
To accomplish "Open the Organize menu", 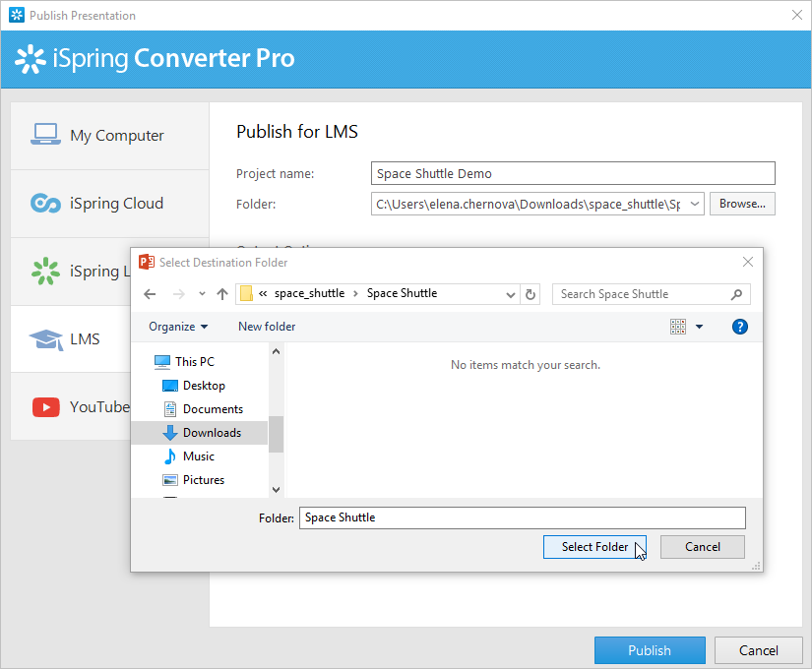I will click(x=178, y=327).
